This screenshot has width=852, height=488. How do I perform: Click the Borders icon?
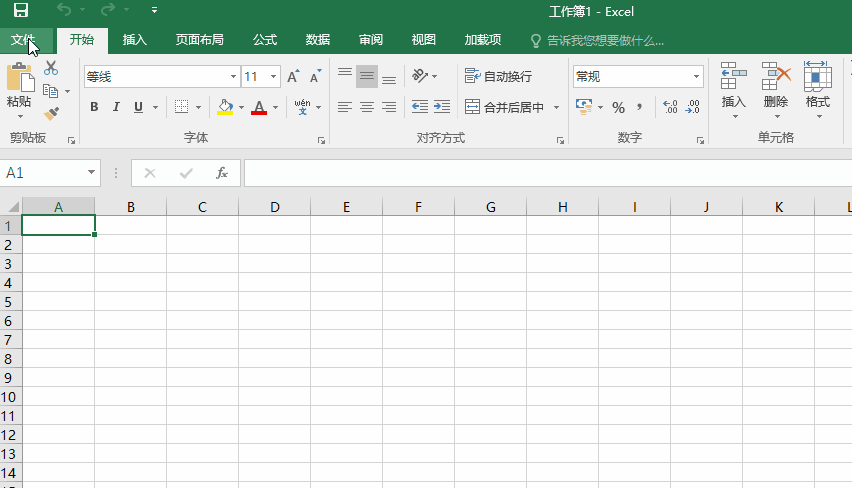tap(181, 107)
